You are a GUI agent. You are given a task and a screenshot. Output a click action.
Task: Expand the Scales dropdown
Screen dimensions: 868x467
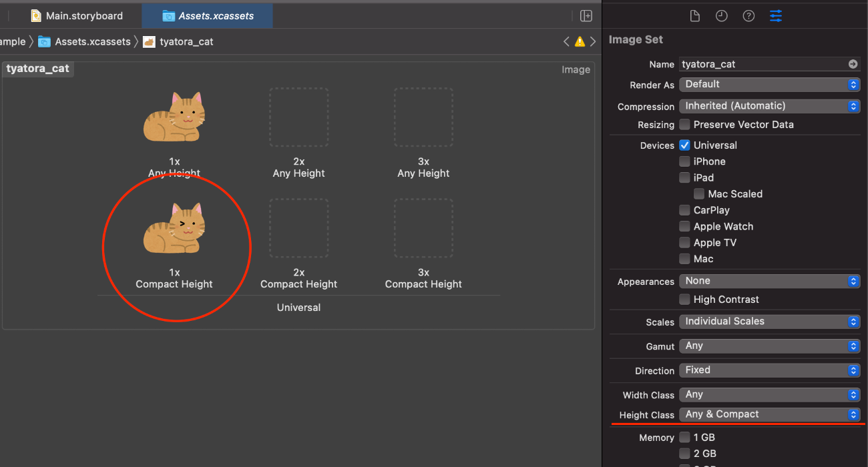pos(769,322)
